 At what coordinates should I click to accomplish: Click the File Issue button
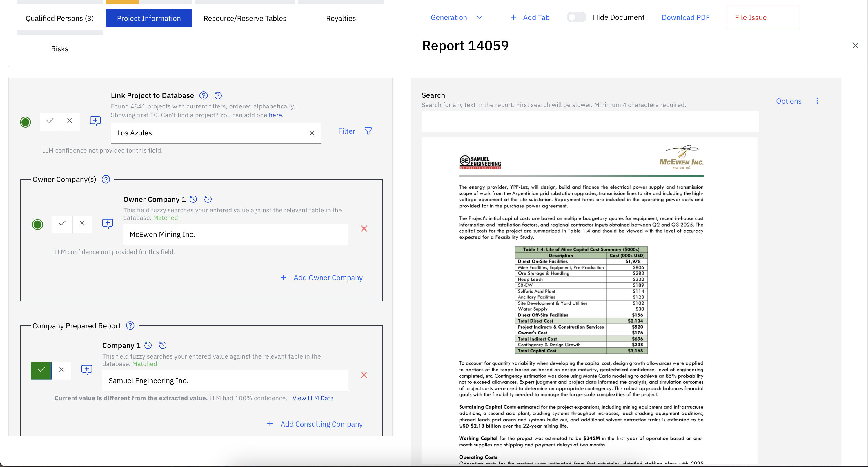click(x=763, y=17)
